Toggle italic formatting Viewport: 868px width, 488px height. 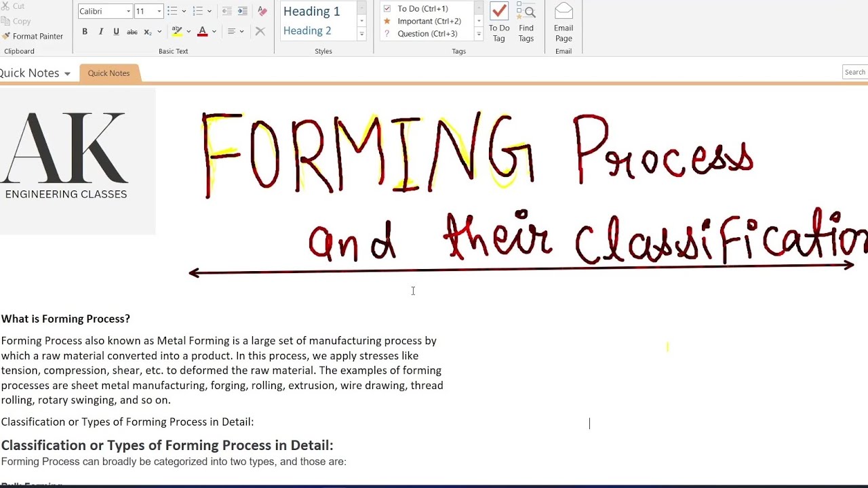pos(100,31)
